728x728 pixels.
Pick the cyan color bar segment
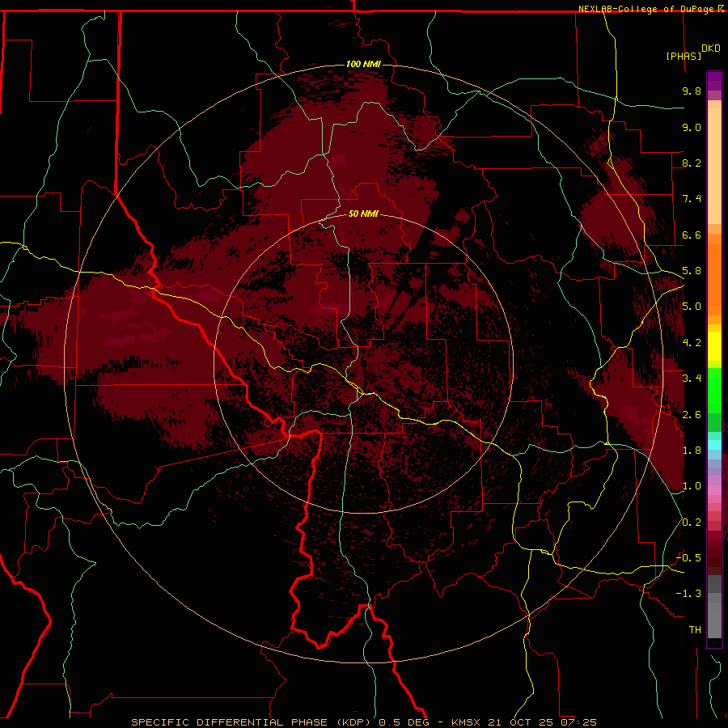pos(714,445)
